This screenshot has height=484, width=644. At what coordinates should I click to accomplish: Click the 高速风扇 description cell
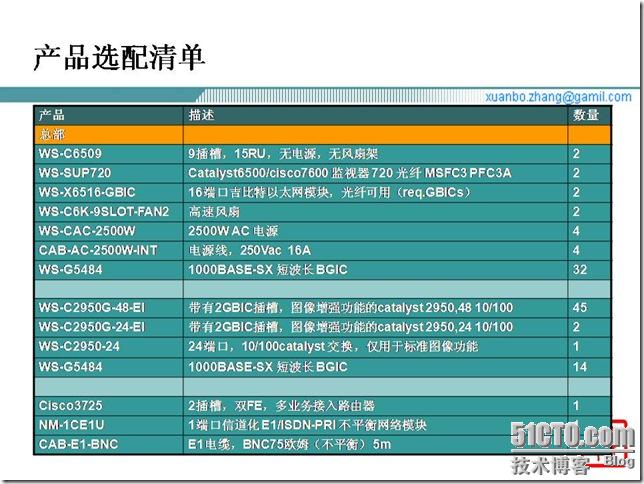point(375,212)
